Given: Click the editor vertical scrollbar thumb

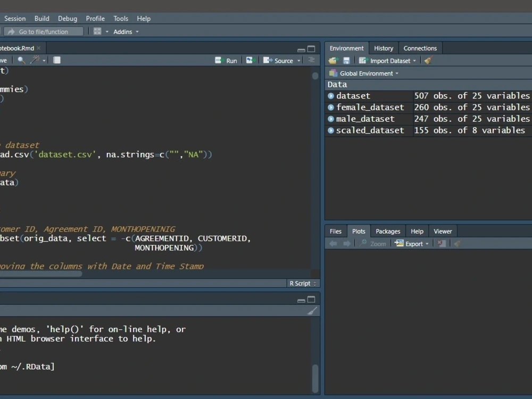Looking at the screenshot, I should click(x=315, y=76).
